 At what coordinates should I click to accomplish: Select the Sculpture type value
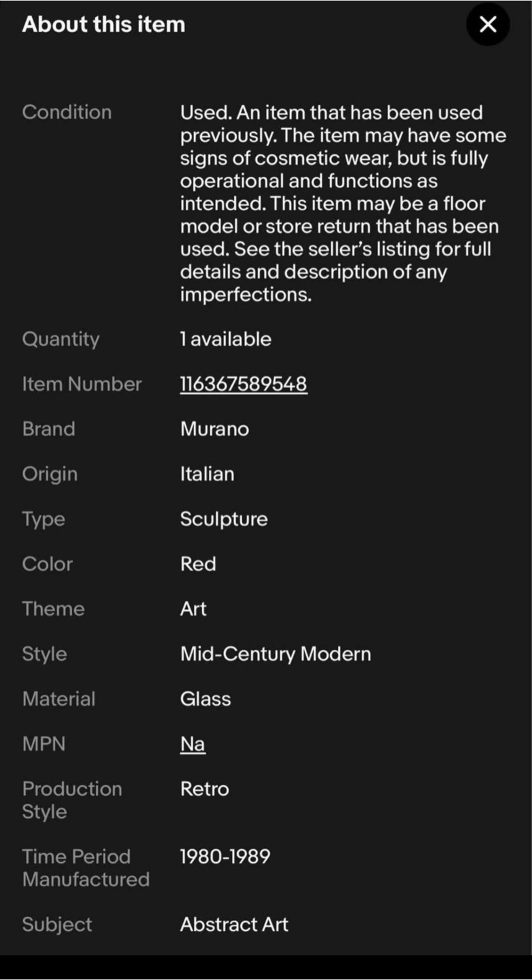[224, 519]
